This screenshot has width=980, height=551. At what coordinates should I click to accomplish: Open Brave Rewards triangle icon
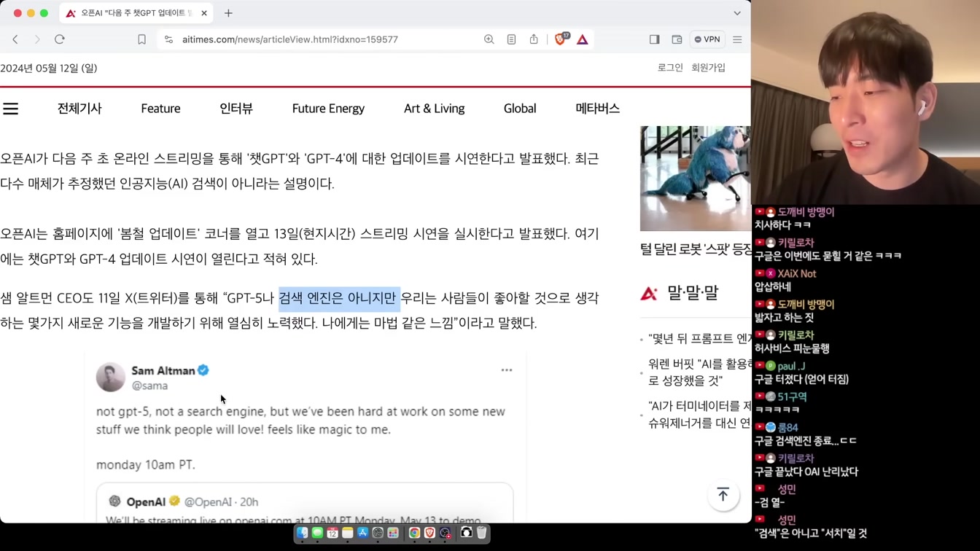(582, 39)
